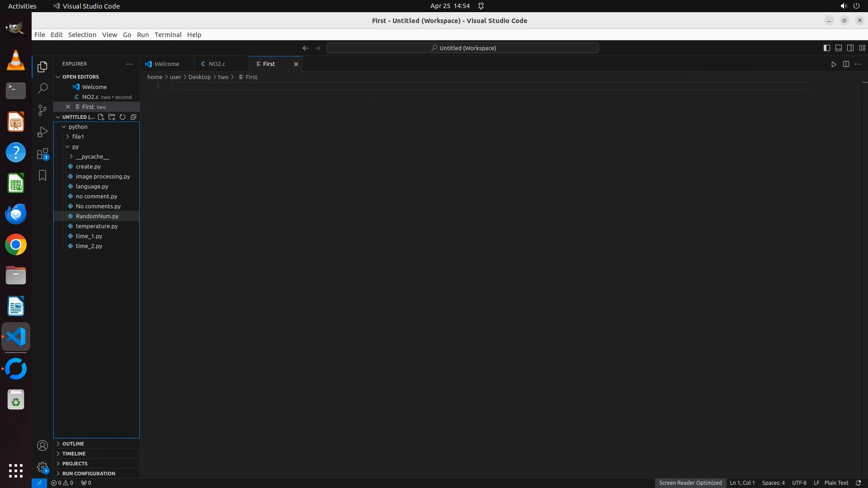
Task: Toggle the secondary side bar visibility
Action: click(x=850, y=48)
